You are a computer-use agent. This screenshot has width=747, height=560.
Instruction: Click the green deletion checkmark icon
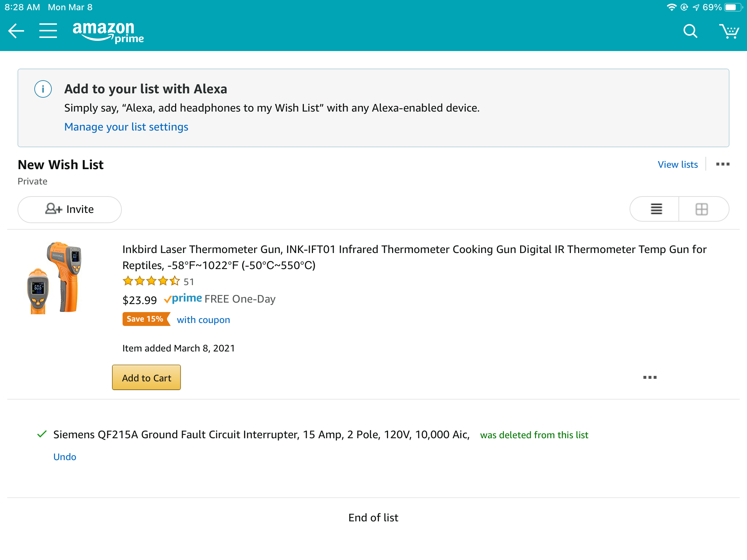pyautogui.click(x=42, y=434)
